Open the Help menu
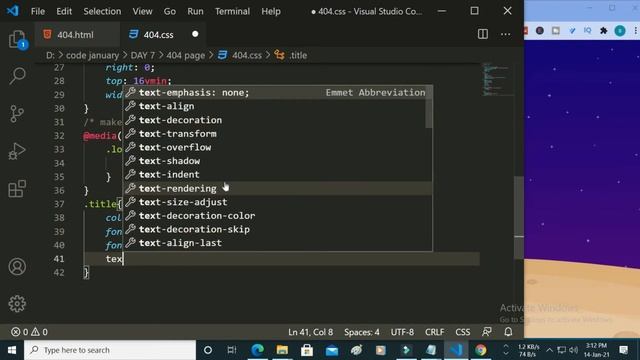This screenshot has height=360, width=640. 271,11
